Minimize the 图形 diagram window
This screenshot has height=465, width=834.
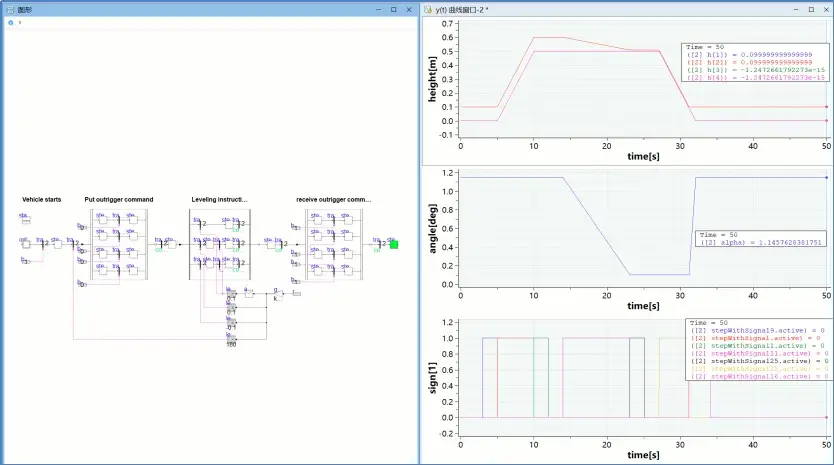[x=378, y=10]
